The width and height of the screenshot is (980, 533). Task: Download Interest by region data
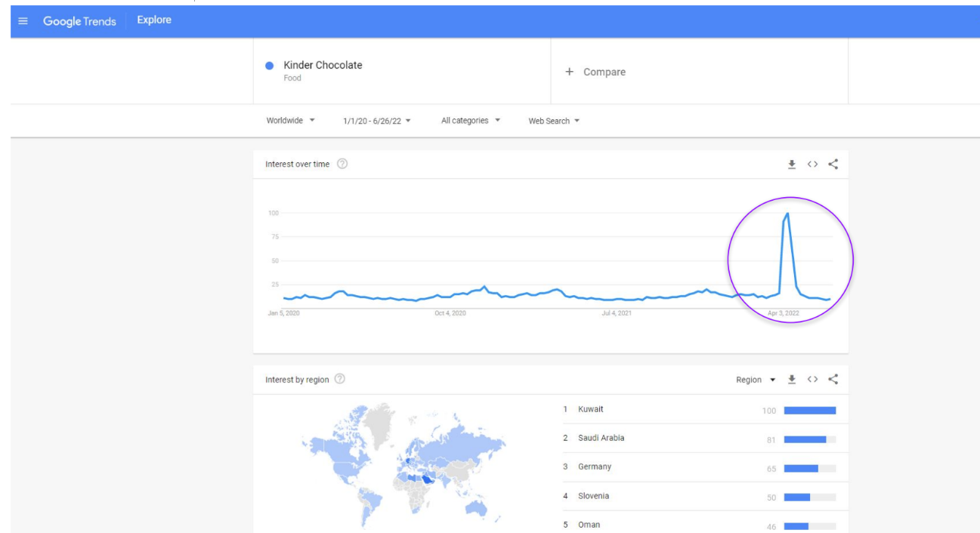[x=792, y=379]
